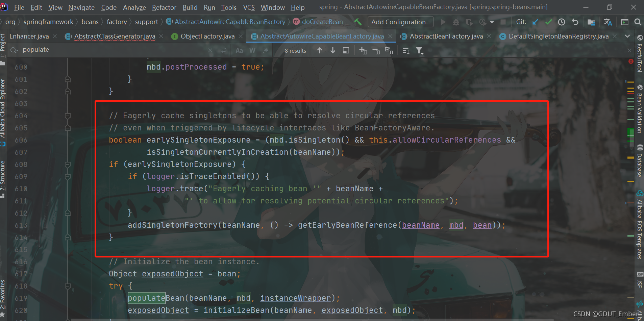Click Git Commit checkmark icon
Screen dimensions: 644x321
click(x=548, y=22)
